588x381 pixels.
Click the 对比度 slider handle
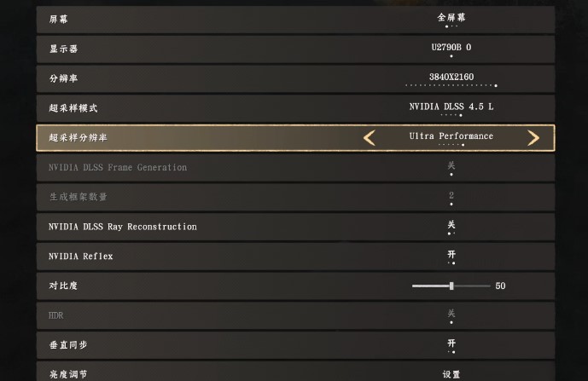click(451, 286)
